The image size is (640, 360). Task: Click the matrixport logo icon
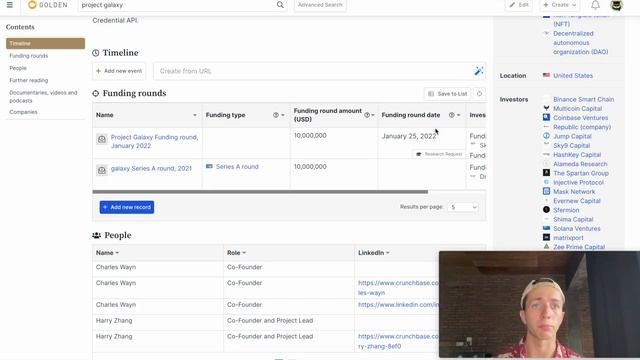(x=546, y=237)
